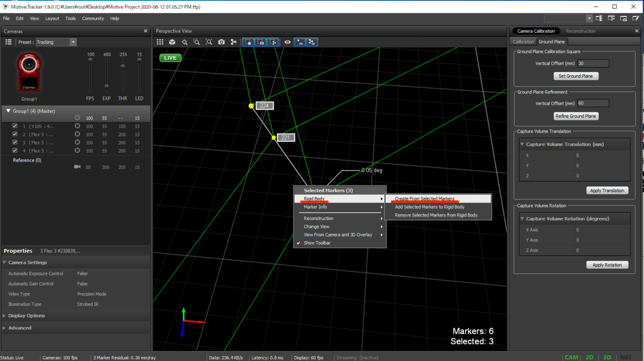Select the red Group1 camera thumbnail
Image resolution: width=644 pixels, height=361 pixels.
coord(29,72)
